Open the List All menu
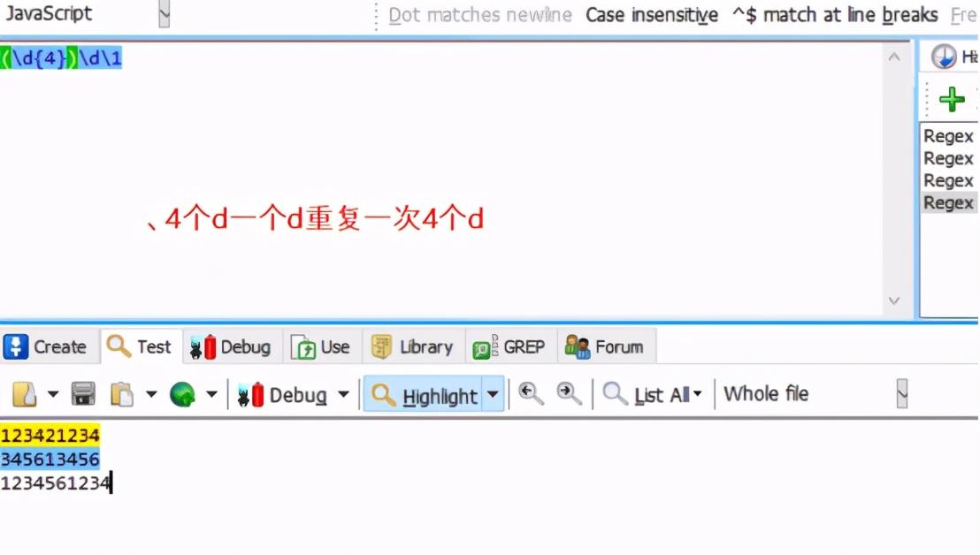980x555 pixels. [652, 394]
